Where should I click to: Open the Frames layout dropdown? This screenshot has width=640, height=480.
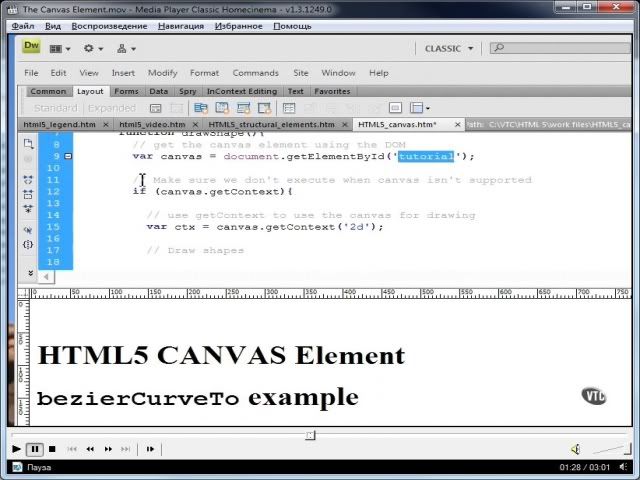[420, 108]
